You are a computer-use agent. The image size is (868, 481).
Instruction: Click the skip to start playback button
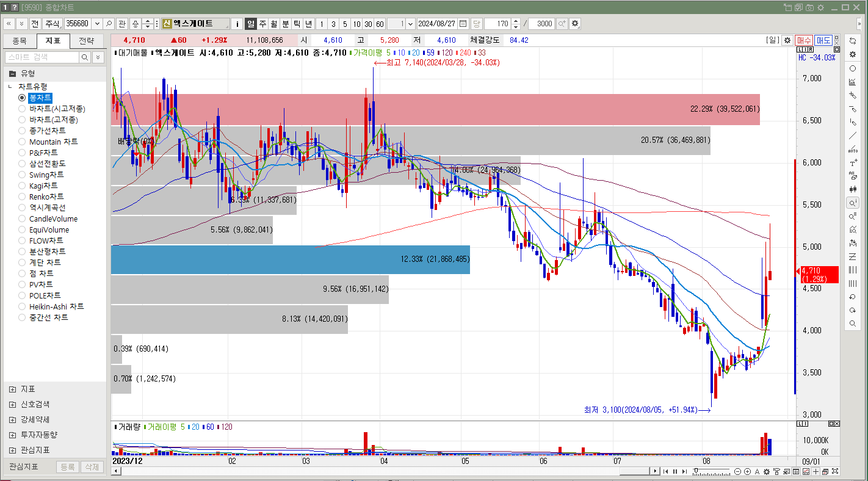(x=665, y=471)
